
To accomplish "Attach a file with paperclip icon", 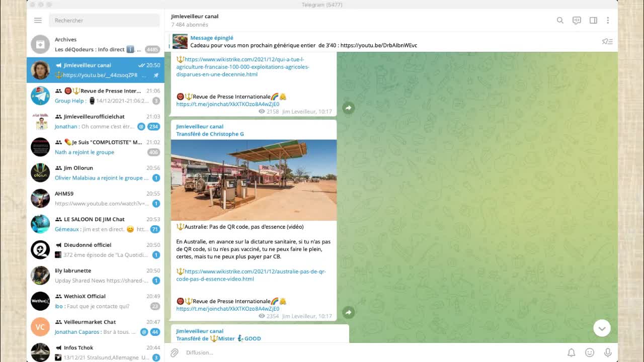I will (x=174, y=352).
